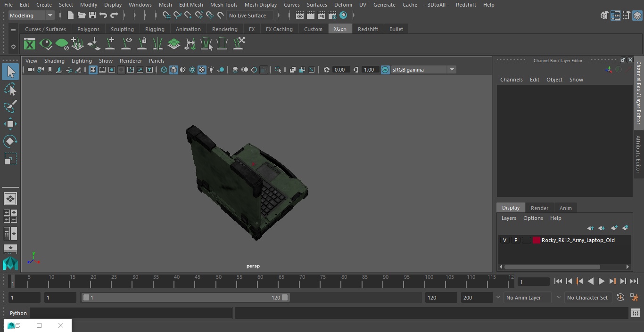Redo the last action icon
Image resolution: width=644 pixels, height=332 pixels.
(114, 16)
